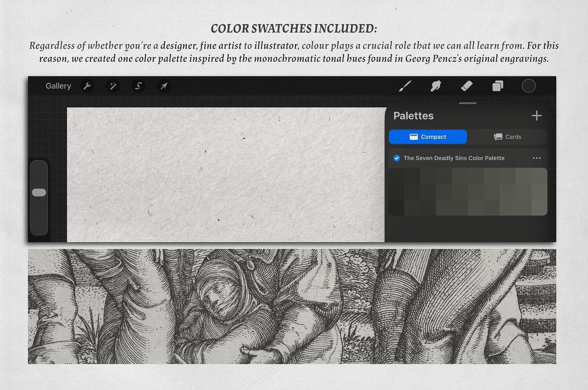
Task: Click the Palettes panel title
Action: (x=413, y=116)
